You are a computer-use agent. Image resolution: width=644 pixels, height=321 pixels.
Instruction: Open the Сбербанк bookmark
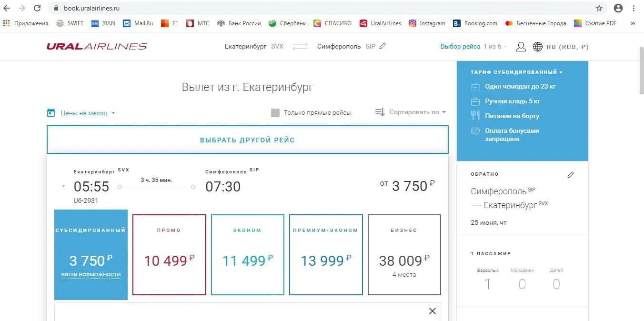pyautogui.click(x=287, y=23)
